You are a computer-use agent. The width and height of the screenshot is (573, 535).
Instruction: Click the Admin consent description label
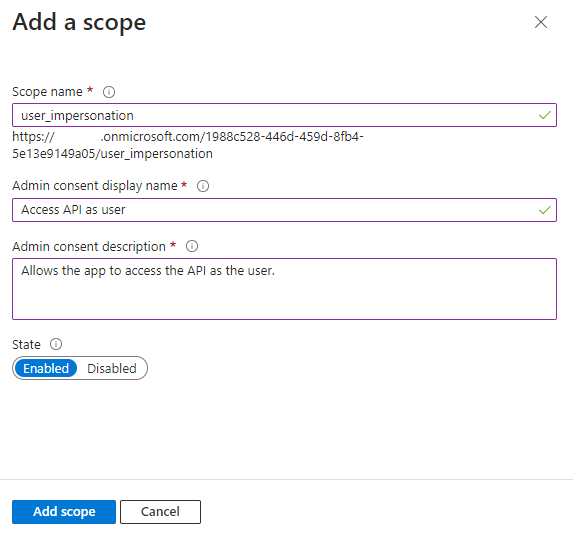coord(89,247)
